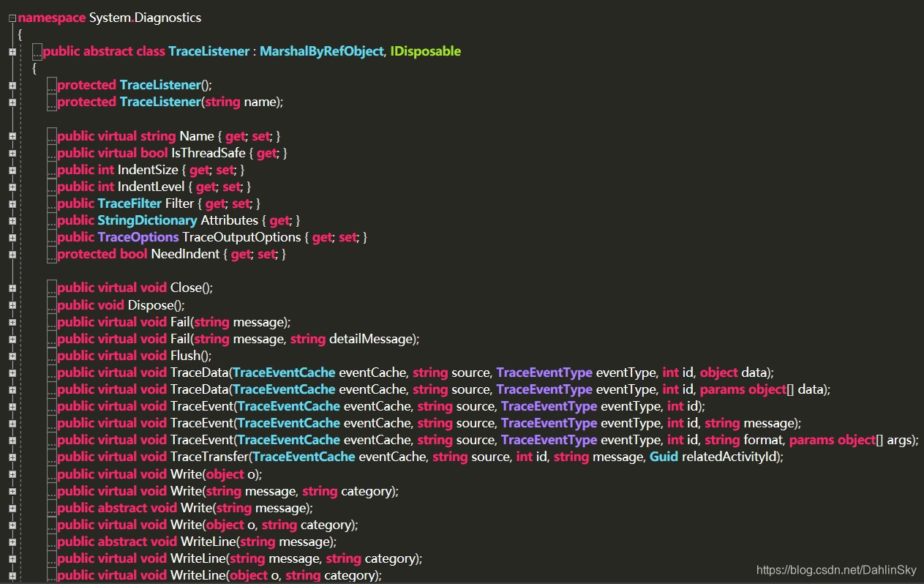Expand margin plus for Attributes property
Image resolution: width=924 pixels, height=584 pixels.
coord(12,220)
